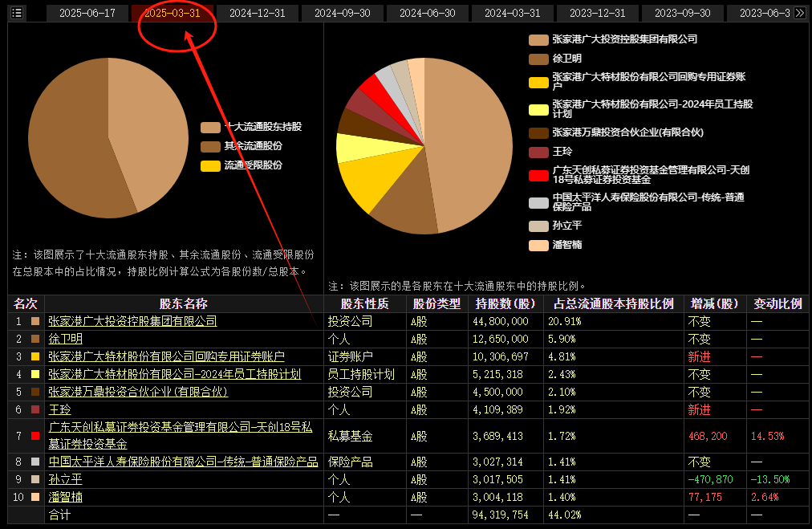Select the 证券账户 shareholder type cell
The height and width of the screenshot is (529, 812).
click(350, 356)
